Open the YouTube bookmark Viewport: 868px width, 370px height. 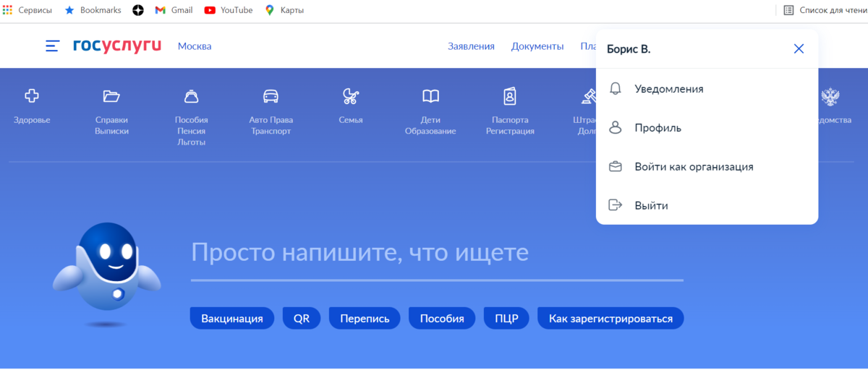[x=229, y=10]
